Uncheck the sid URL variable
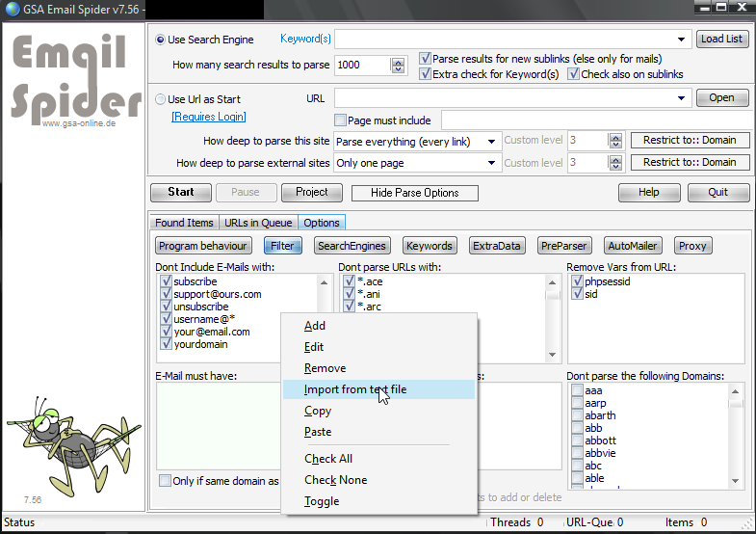 pyautogui.click(x=577, y=294)
